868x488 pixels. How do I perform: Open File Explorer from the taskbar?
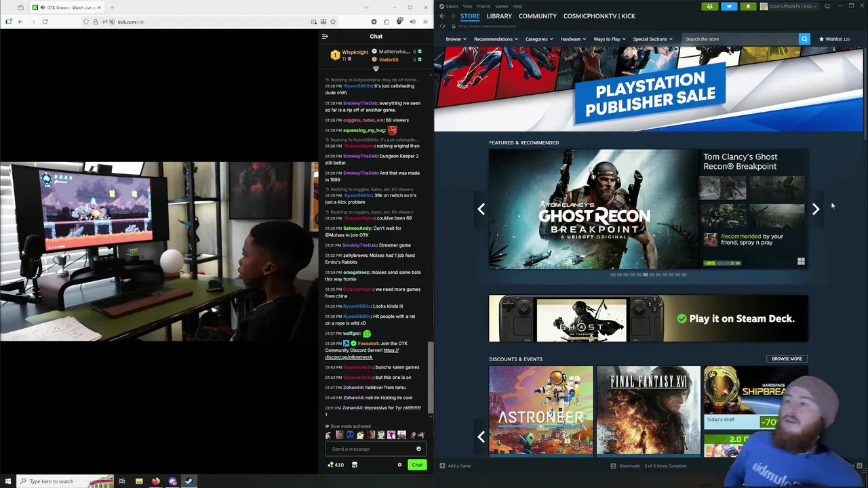pyautogui.click(x=139, y=481)
